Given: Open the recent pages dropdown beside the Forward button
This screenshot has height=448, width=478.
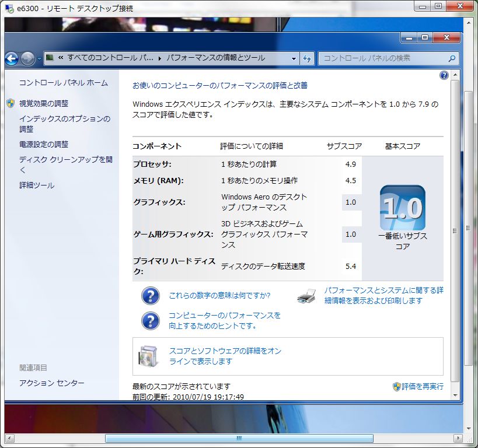Looking at the screenshot, I should (39, 58).
